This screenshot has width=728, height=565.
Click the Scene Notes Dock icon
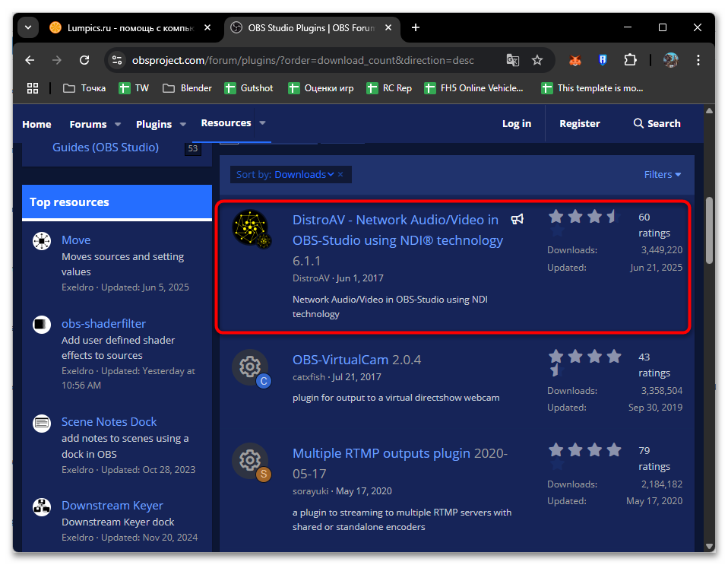41,423
